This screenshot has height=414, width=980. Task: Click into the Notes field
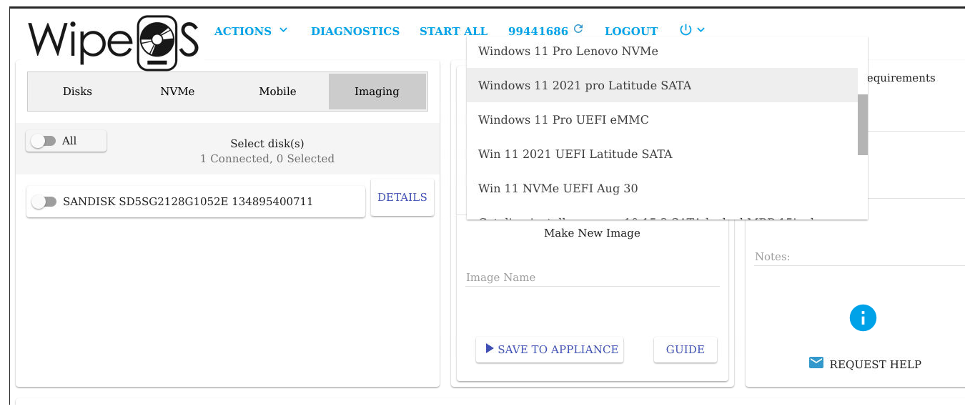860,257
